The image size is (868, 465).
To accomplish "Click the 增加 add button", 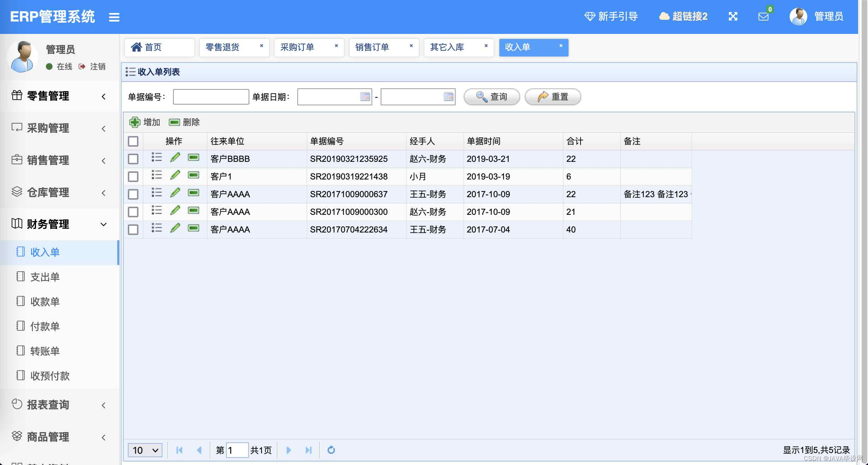I will point(145,122).
